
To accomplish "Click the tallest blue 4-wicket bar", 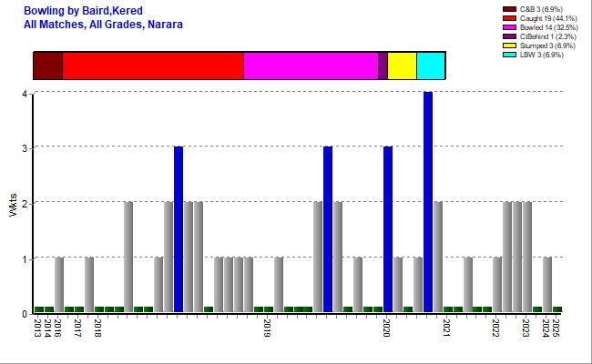I will coord(428,202).
